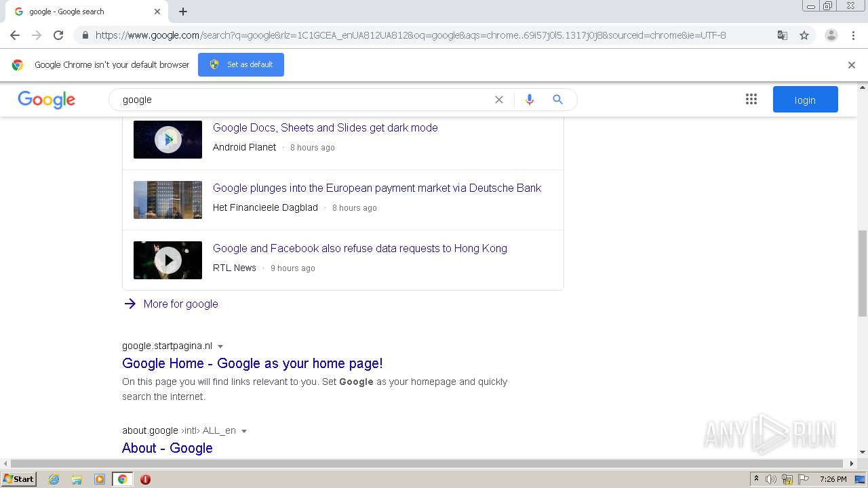868x488 pixels.
Task: Open About - Google result
Action: [167, 448]
